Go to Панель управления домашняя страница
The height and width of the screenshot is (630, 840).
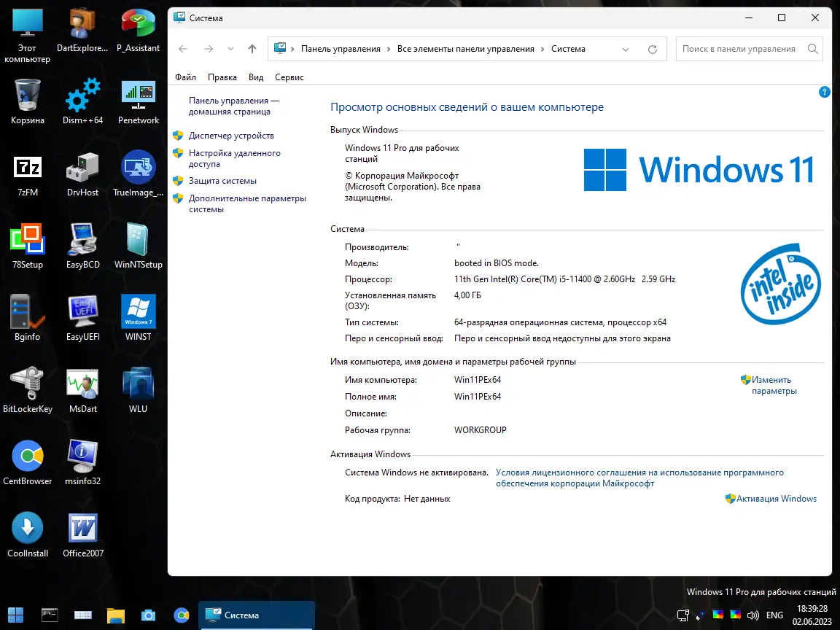tap(234, 106)
